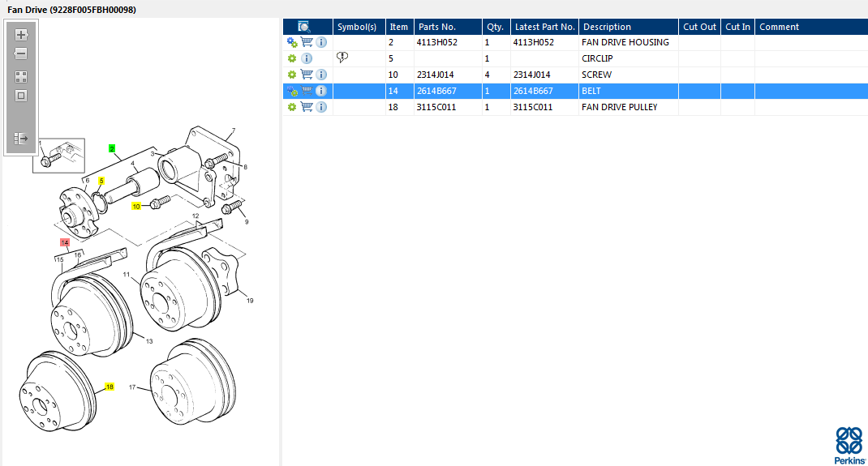868x466 pixels.
Task: Zoom out of the fan drive diagram
Action: click(21, 53)
